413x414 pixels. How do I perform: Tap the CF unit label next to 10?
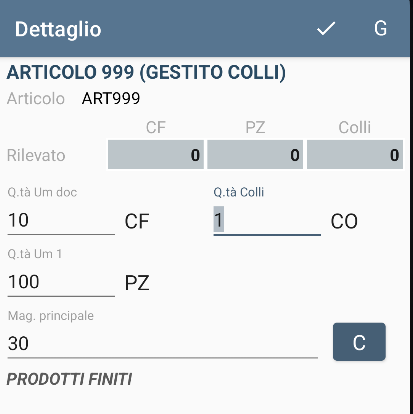tap(137, 221)
